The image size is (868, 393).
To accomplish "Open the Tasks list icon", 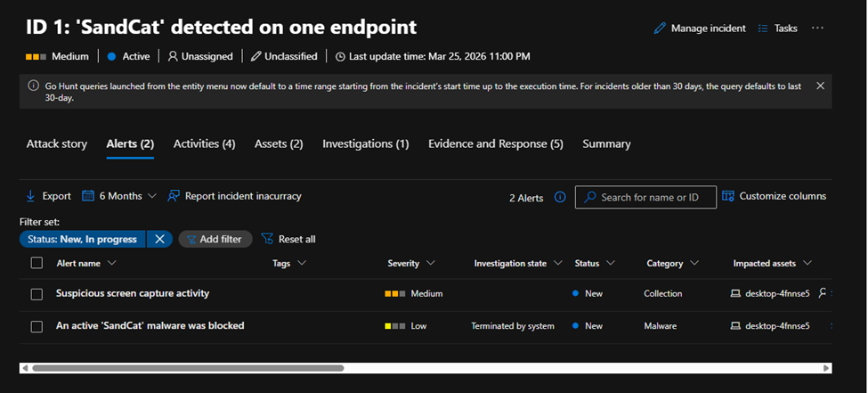I will tap(763, 29).
